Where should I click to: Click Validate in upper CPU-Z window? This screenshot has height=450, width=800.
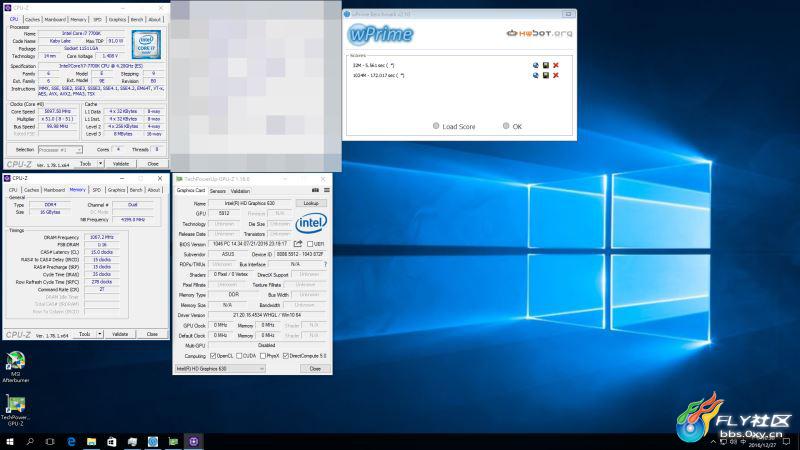tap(121, 164)
